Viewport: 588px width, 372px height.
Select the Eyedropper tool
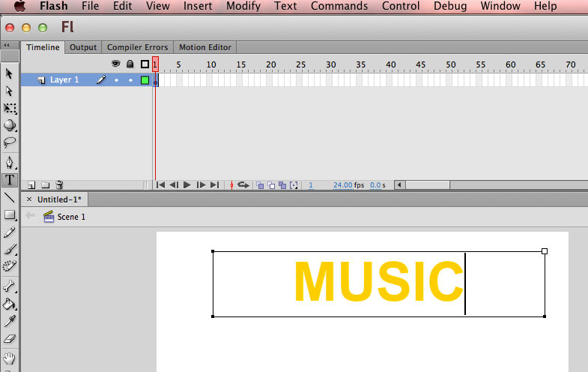pos(10,321)
